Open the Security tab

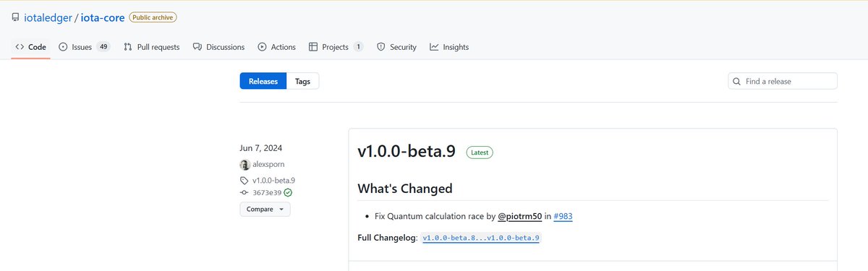(396, 47)
